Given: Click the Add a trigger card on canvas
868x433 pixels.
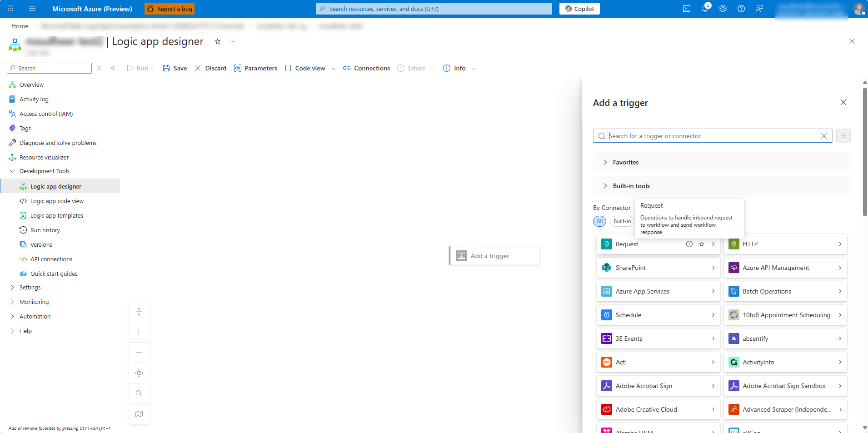Looking at the screenshot, I should 494,256.
